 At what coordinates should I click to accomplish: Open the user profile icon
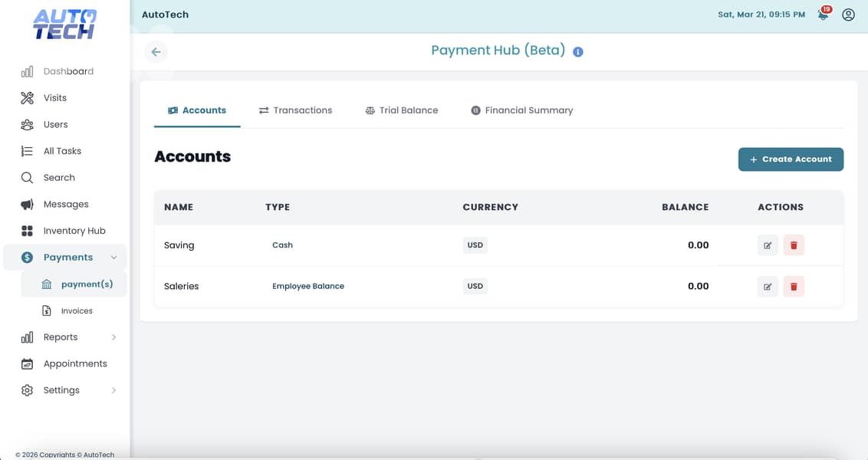click(848, 15)
